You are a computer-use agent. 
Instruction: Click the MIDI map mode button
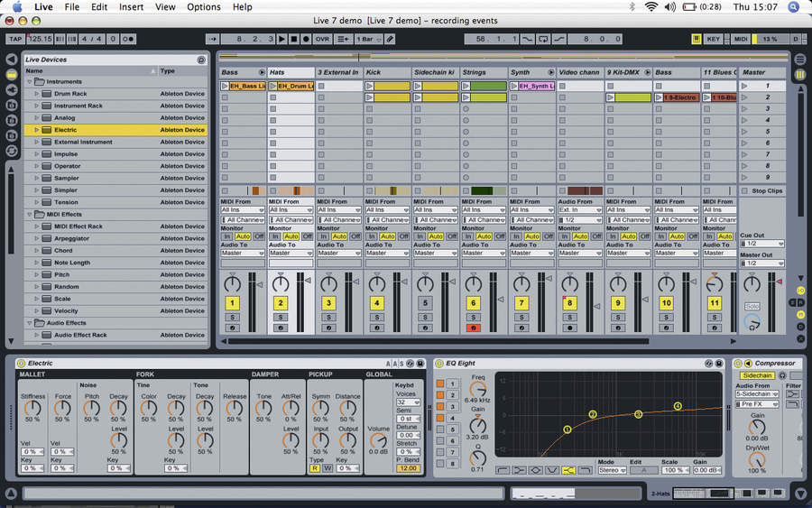(x=741, y=39)
